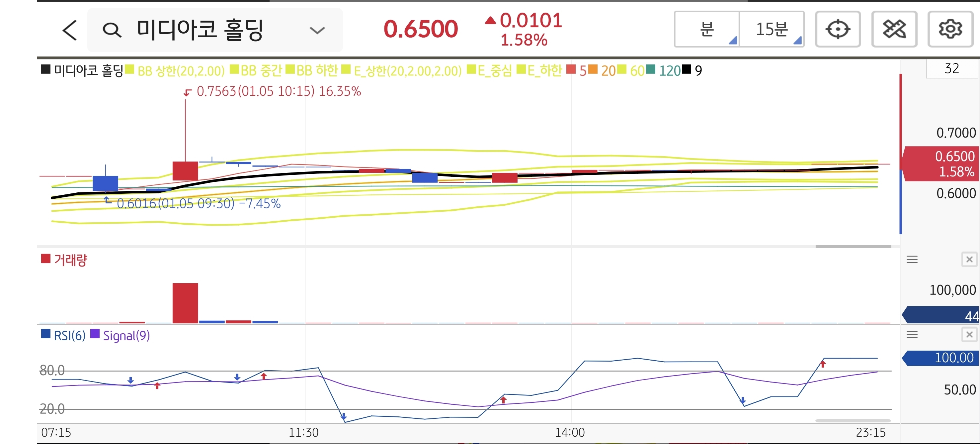Close the RSI indicator panel
The width and height of the screenshot is (980, 444).
click(x=969, y=335)
